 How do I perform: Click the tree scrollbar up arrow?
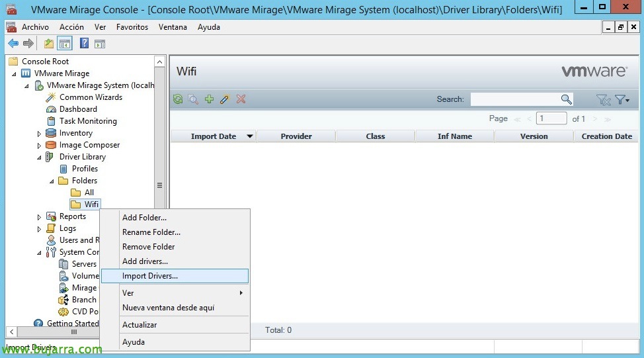pyautogui.click(x=160, y=62)
